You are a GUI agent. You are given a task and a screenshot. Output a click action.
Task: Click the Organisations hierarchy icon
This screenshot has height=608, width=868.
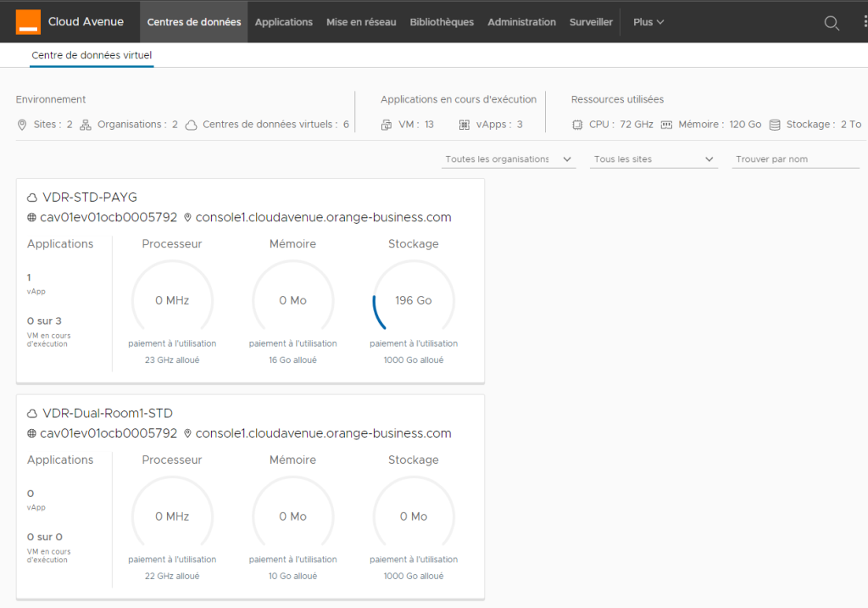coord(86,125)
